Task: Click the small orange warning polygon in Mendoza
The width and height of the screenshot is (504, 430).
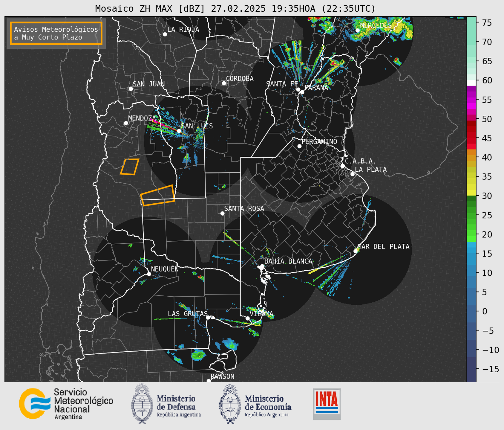Action: click(x=130, y=167)
